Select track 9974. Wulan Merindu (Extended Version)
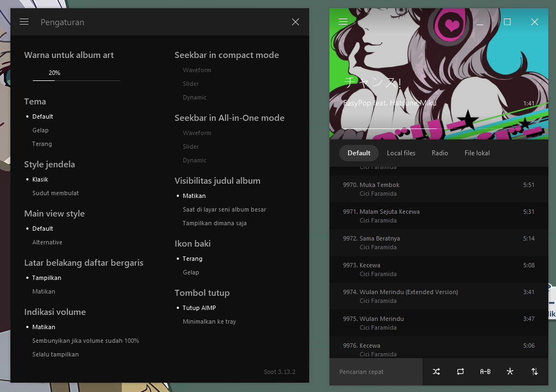The image size is (556, 392). click(x=439, y=296)
